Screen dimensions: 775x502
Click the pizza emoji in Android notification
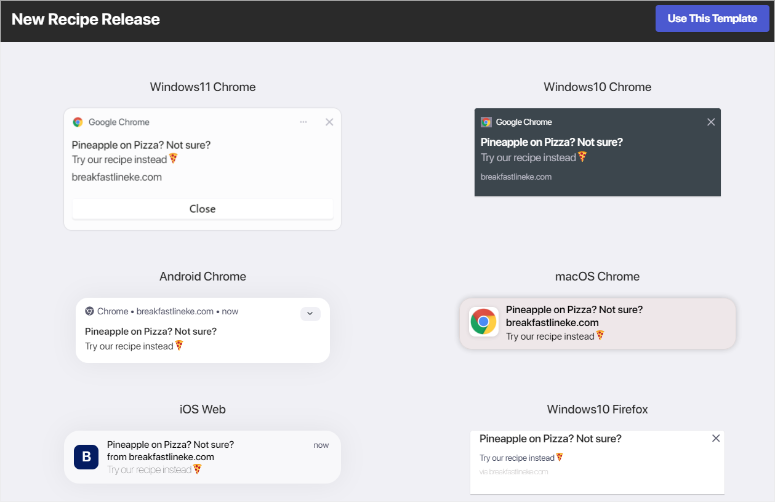point(179,345)
